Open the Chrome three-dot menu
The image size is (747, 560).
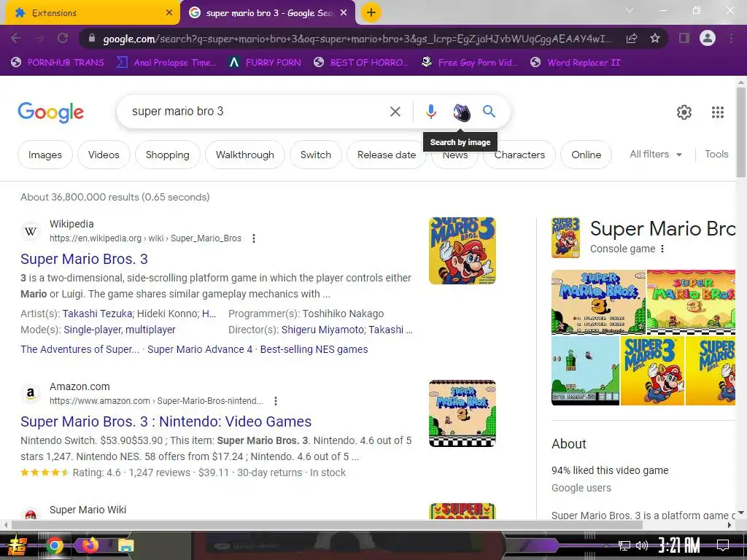pyautogui.click(x=731, y=38)
